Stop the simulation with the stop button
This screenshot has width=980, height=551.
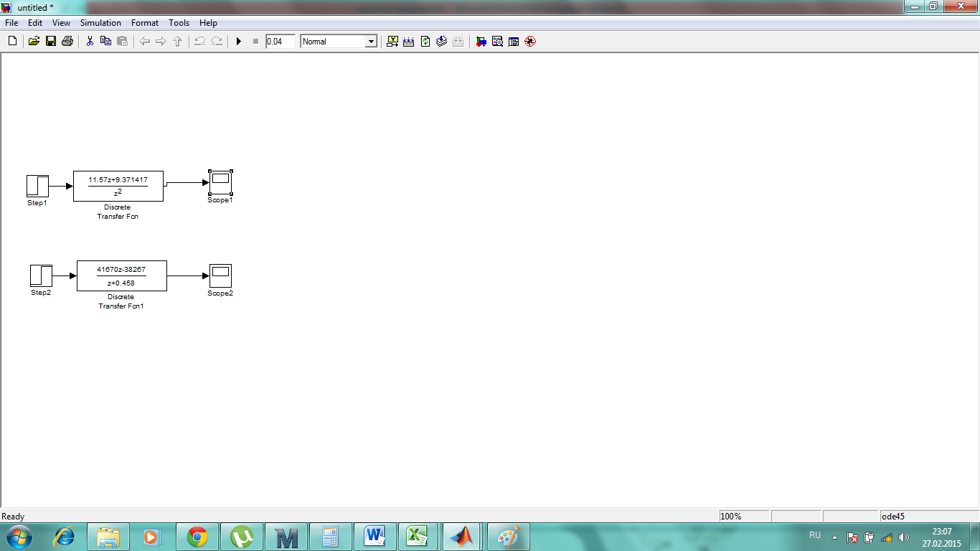click(255, 42)
